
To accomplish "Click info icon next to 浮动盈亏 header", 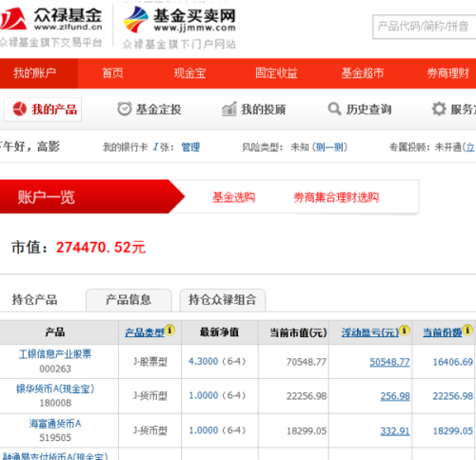I will [x=405, y=330].
